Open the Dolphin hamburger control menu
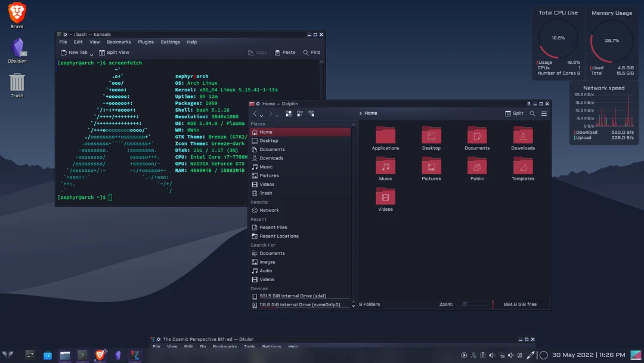The image size is (644, 363). point(544,113)
